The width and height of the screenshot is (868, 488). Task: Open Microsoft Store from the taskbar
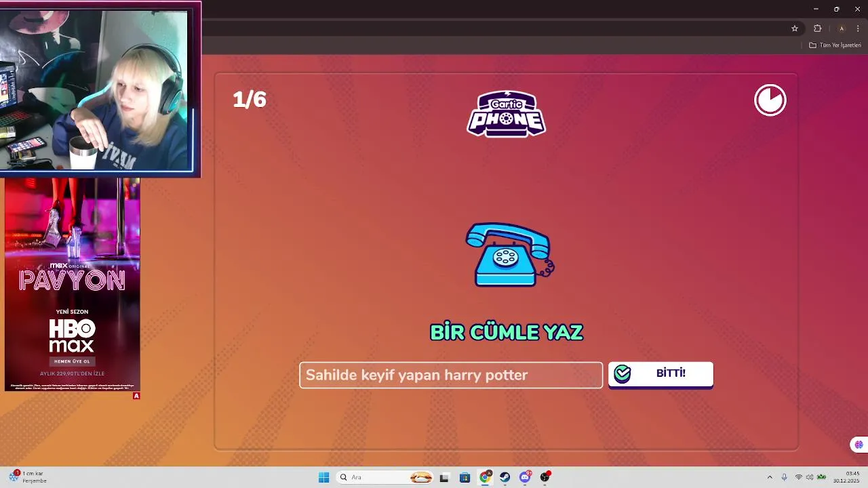465,477
